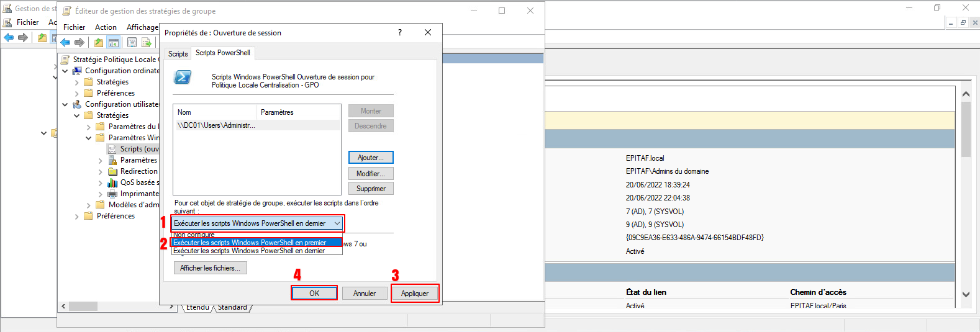The width and height of the screenshot is (980, 332).
Task: Click the up-one-level folder icon in editor toolbar
Action: pos(99,42)
